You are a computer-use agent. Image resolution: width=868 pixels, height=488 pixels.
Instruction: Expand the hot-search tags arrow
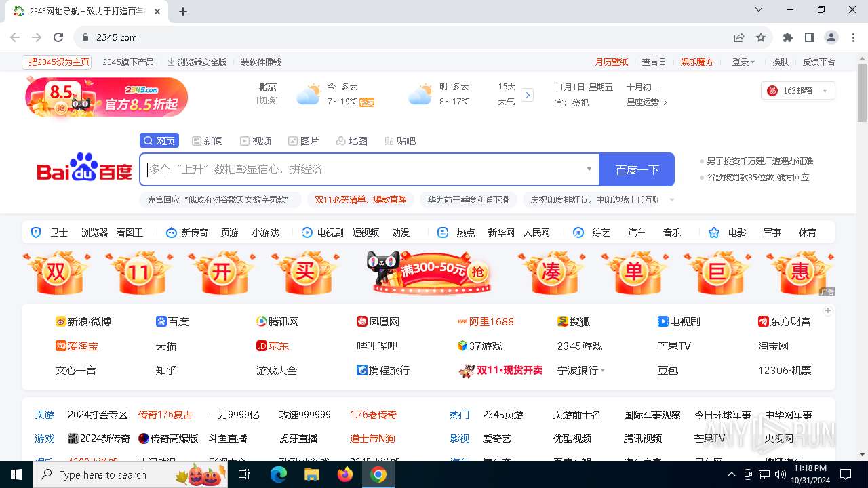tap(672, 200)
